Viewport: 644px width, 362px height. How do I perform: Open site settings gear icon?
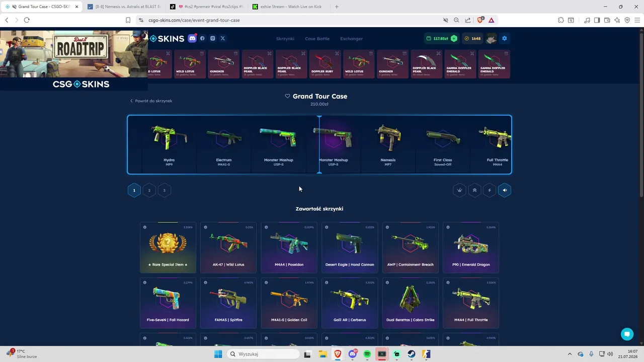(x=504, y=38)
